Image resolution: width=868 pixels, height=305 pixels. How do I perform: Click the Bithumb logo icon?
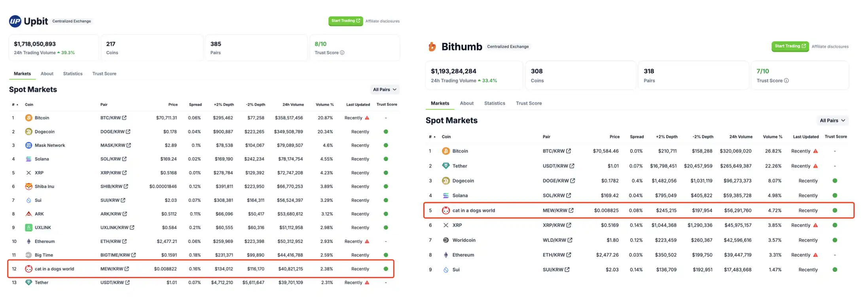(x=432, y=47)
